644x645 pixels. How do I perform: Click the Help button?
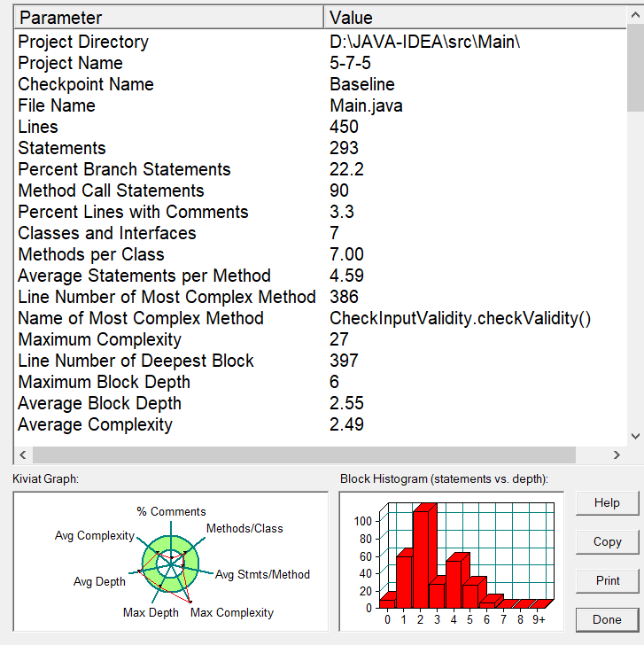pos(608,502)
